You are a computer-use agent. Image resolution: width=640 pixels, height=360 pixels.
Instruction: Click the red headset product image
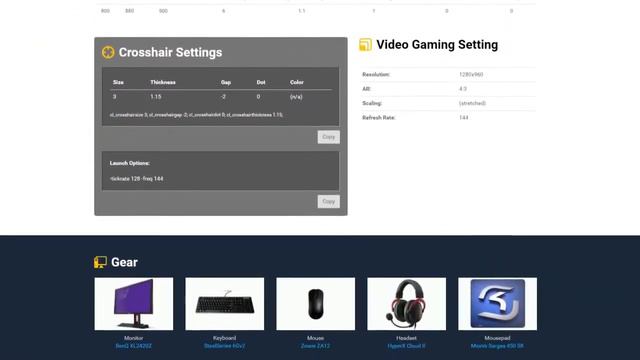[407, 304]
